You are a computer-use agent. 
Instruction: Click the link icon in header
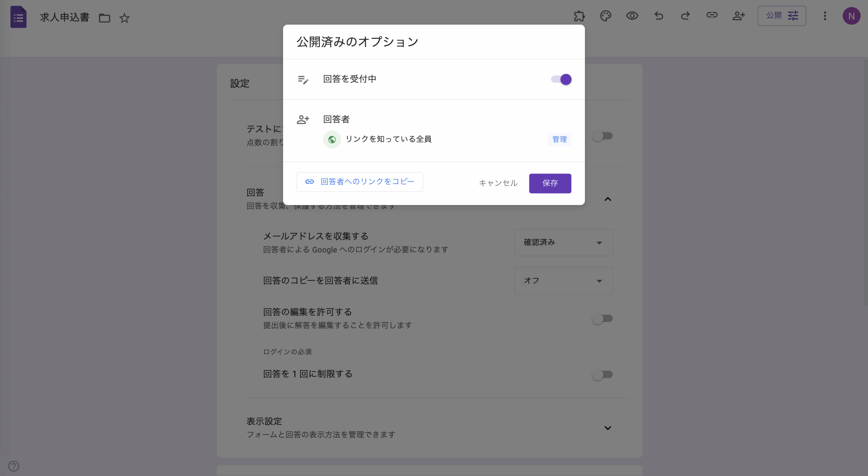[x=712, y=15]
